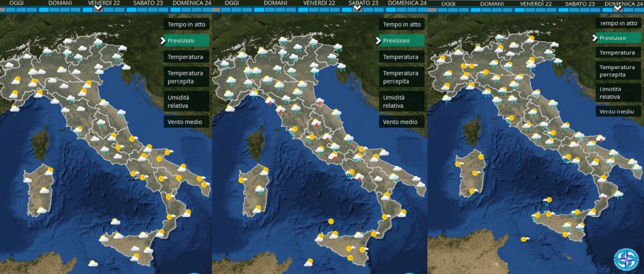Select Vento medio in left panel
Image resolution: width=644 pixels, height=274 pixels.
pos(186,122)
